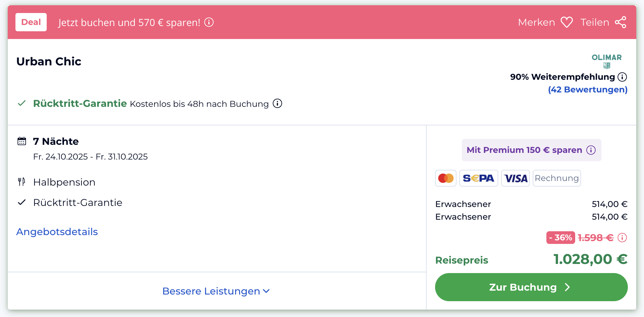Click the Teilen share icon
644x317 pixels.
[x=620, y=22]
